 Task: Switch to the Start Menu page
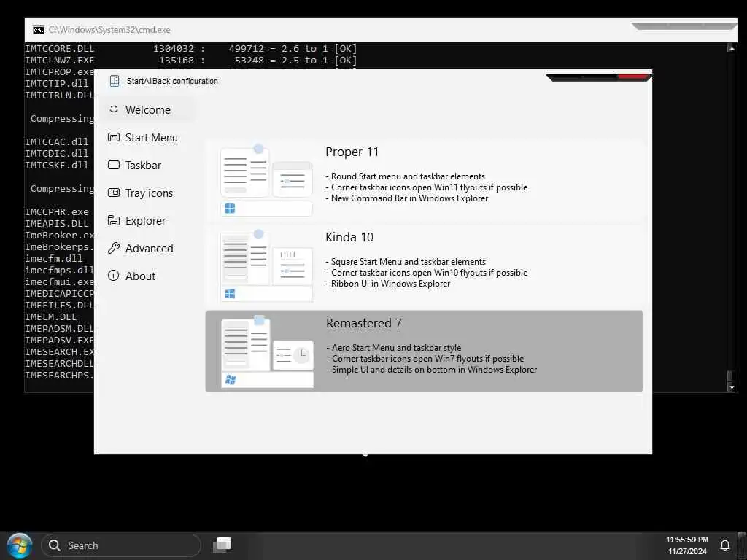point(152,137)
